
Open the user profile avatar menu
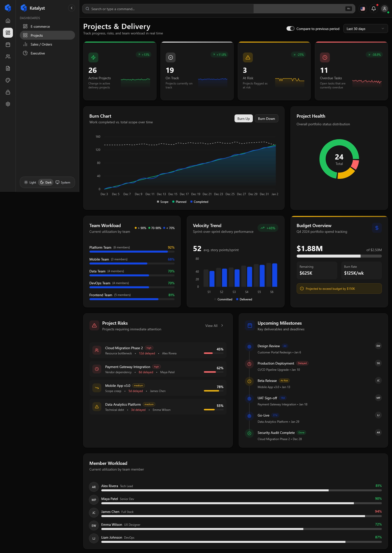pyautogui.click(x=384, y=9)
